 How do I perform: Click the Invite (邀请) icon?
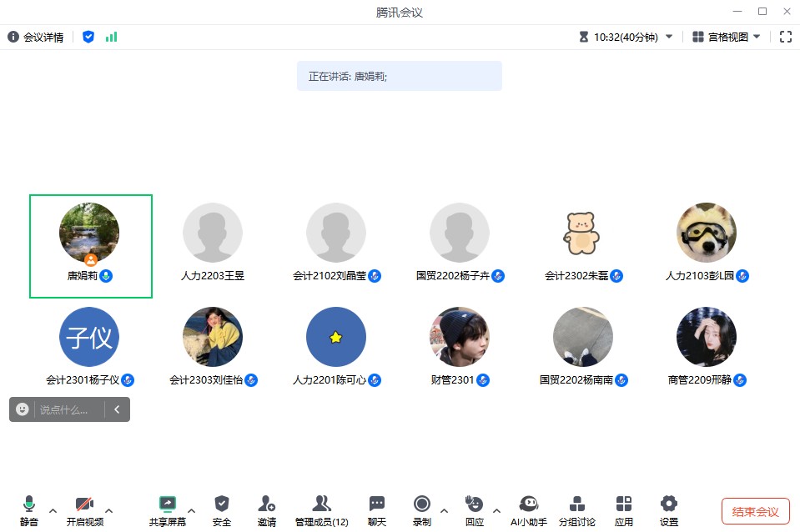pyautogui.click(x=266, y=504)
